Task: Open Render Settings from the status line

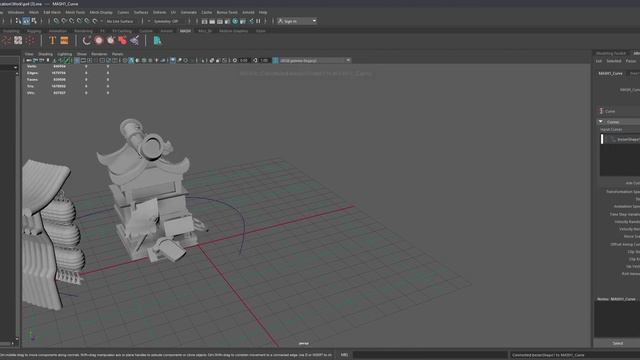Action: tap(228, 21)
